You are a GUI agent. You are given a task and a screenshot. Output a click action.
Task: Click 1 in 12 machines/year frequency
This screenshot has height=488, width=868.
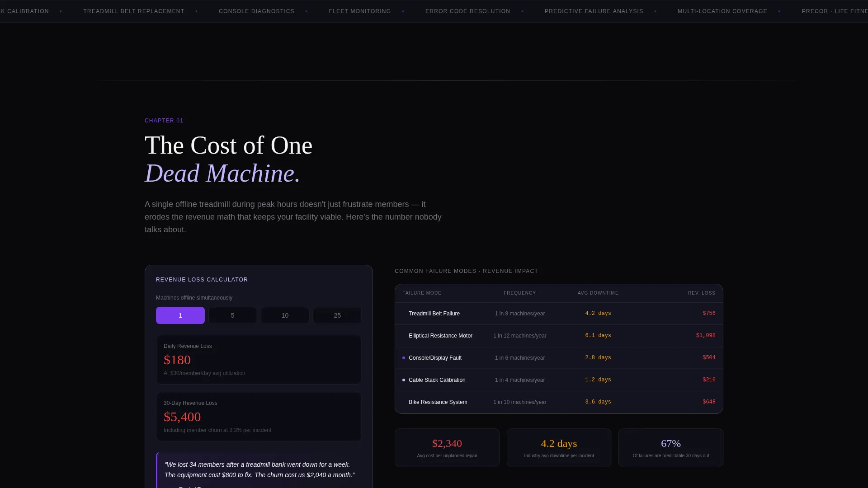519,336
